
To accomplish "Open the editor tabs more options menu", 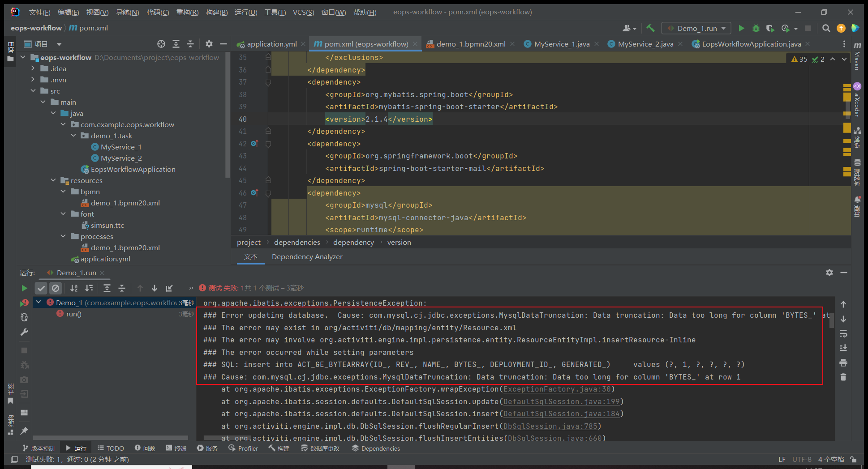I will [x=844, y=44].
